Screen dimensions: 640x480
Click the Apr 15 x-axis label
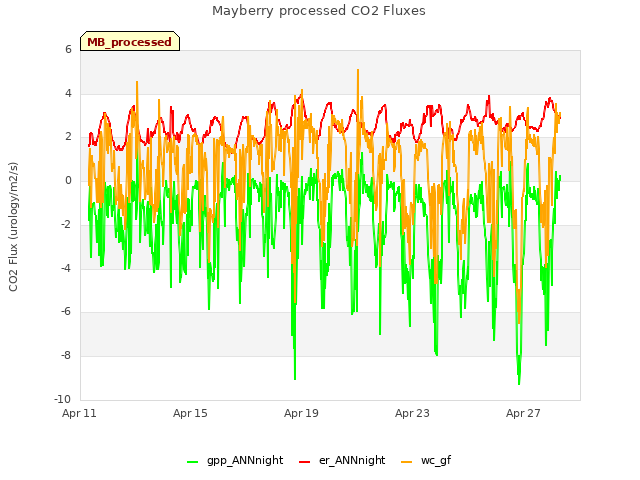pyautogui.click(x=190, y=413)
